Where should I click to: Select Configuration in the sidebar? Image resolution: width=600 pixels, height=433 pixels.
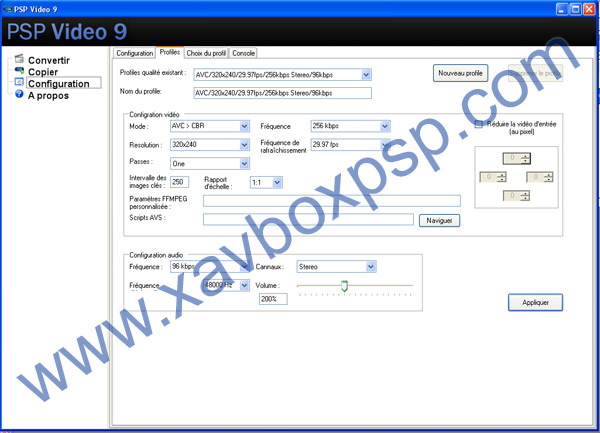tap(64, 83)
